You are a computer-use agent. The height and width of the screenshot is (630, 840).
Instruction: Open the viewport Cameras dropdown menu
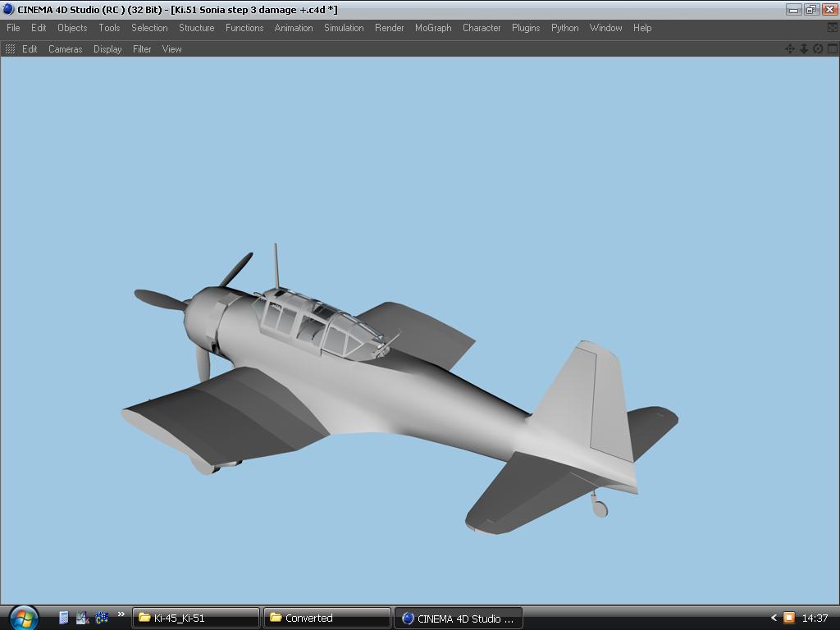point(65,49)
